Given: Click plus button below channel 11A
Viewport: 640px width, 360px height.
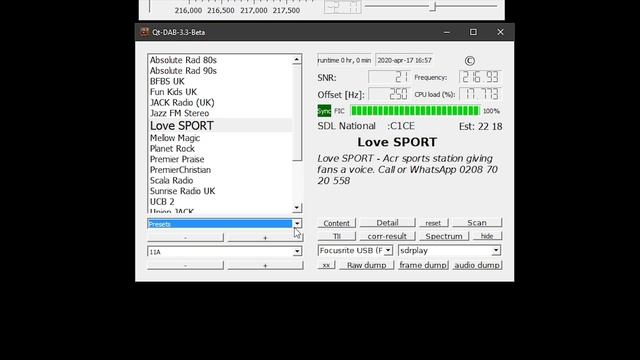Looking at the screenshot, I should (265, 265).
